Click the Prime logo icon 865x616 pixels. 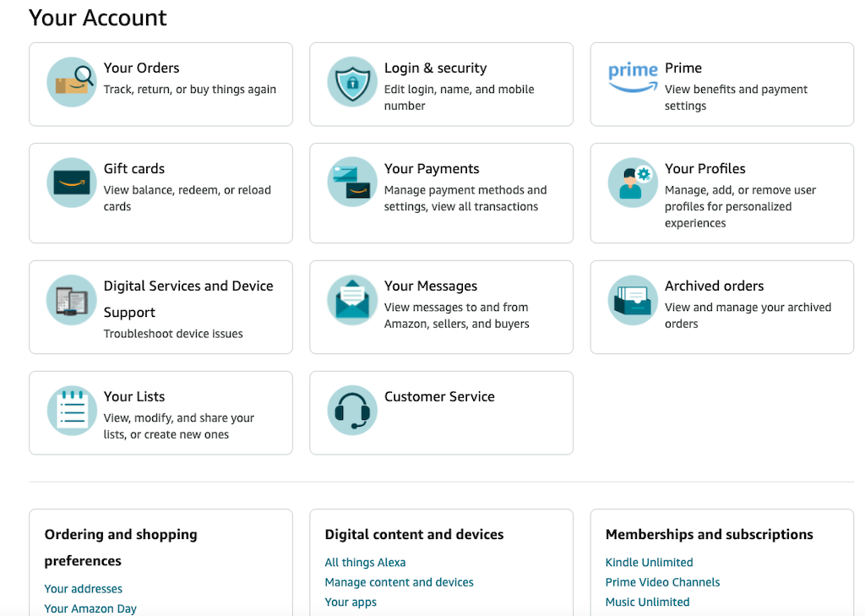coord(633,77)
